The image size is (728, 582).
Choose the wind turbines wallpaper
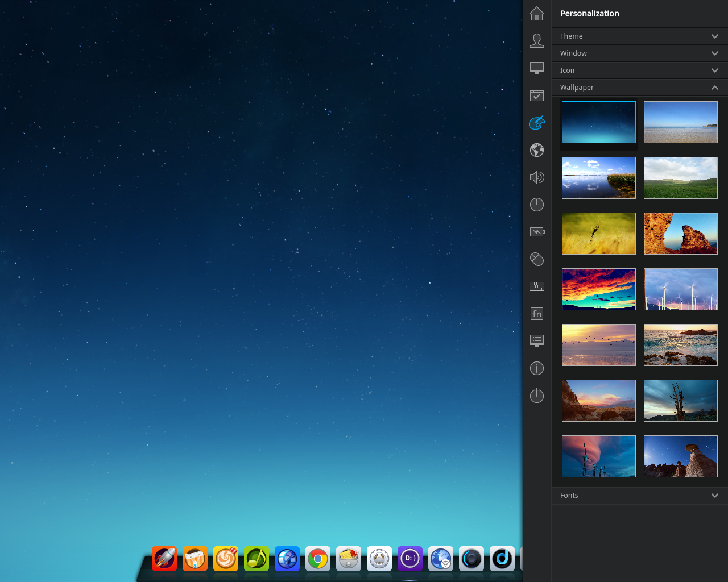(681, 289)
